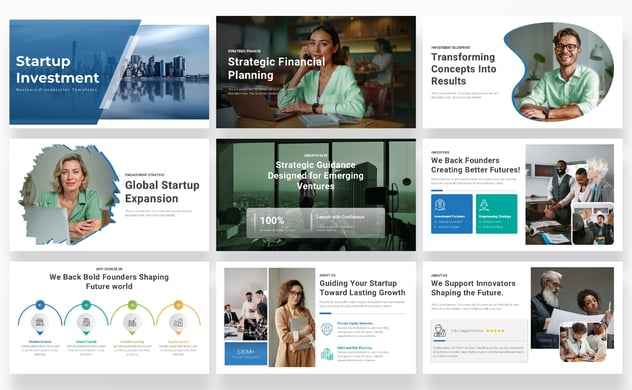632x390 pixels.
Task: Select the Global Startup Expansion slide
Action: coord(109,195)
